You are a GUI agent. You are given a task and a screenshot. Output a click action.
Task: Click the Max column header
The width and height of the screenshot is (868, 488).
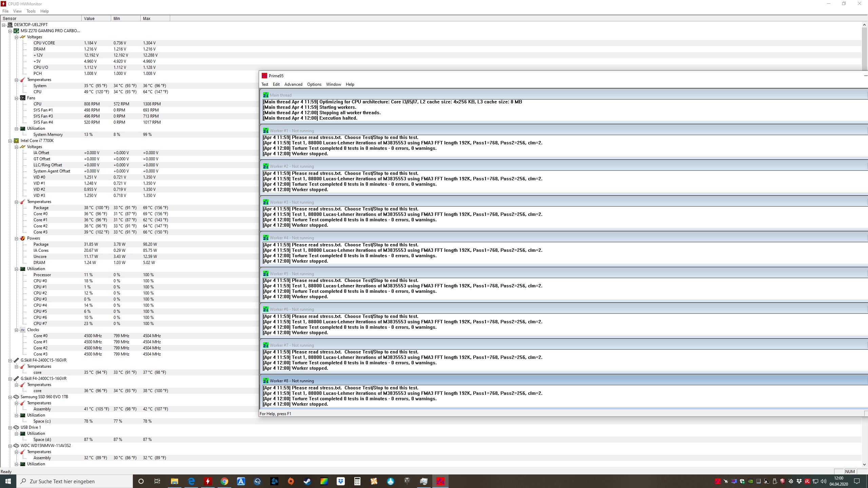coord(155,18)
